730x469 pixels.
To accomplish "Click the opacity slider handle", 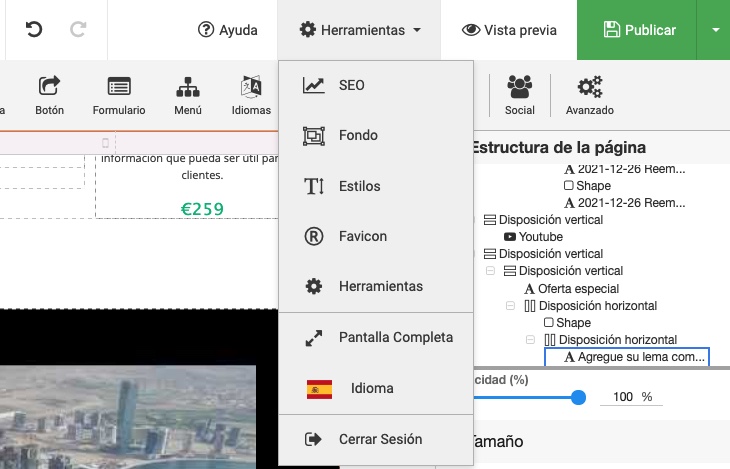I will pos(578,397).
